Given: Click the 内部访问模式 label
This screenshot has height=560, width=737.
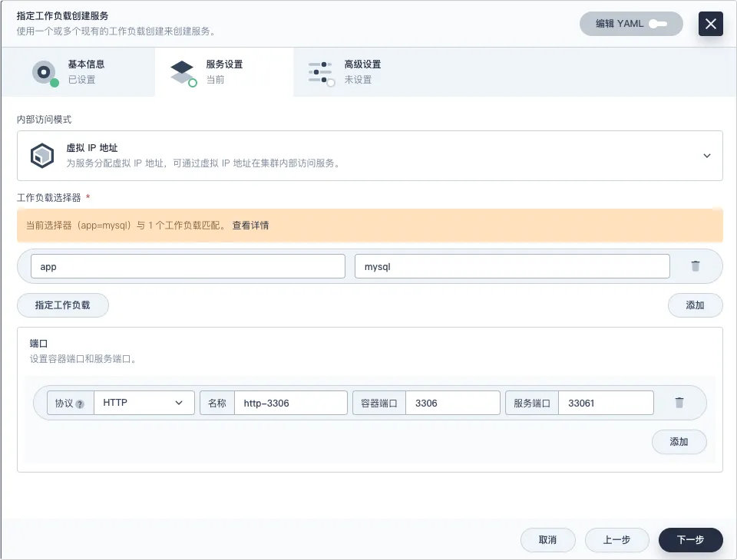Looking at the screenshot, I should click(x=45, y=120).
